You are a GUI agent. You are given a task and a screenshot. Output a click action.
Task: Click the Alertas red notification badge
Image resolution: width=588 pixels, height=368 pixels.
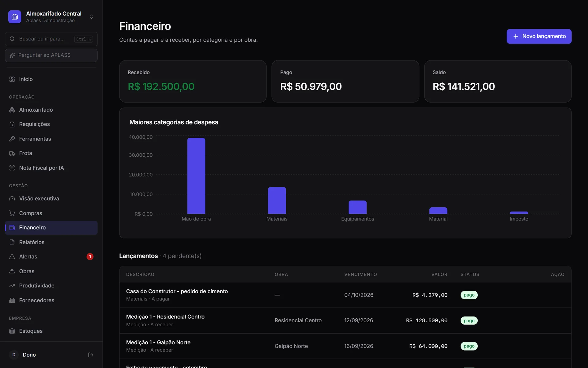[90, 257]
